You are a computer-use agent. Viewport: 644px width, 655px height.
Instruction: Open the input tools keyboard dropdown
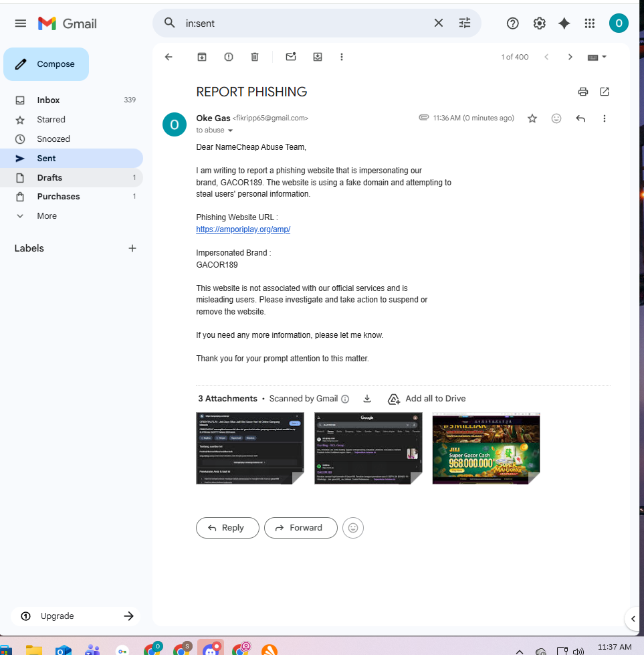tap(597, 58)
